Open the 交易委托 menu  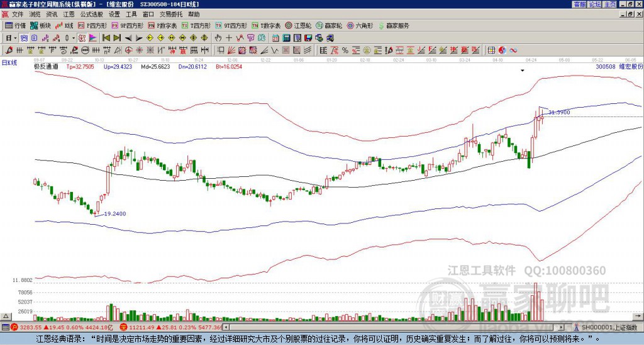point(171,14)
